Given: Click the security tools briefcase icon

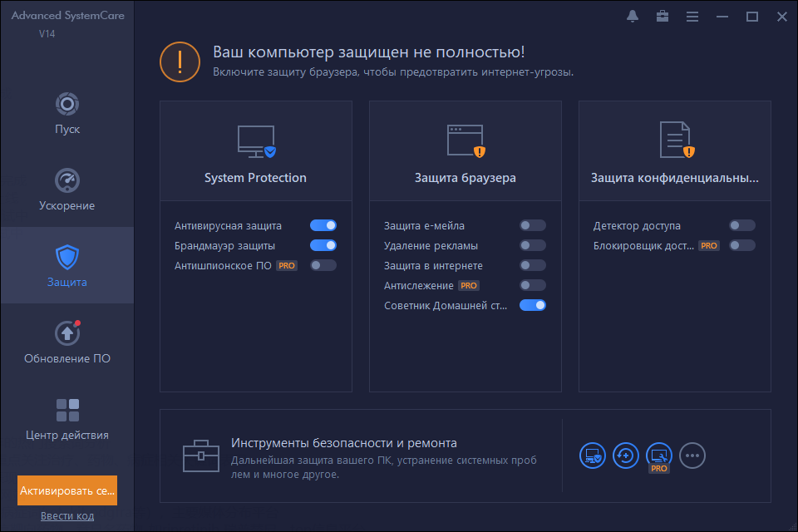Looking at the screenshot, I should click(x=201, y=456).
